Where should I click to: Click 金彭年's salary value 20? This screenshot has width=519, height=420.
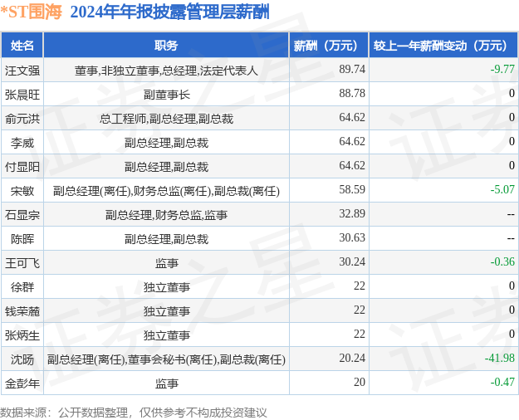360,383
